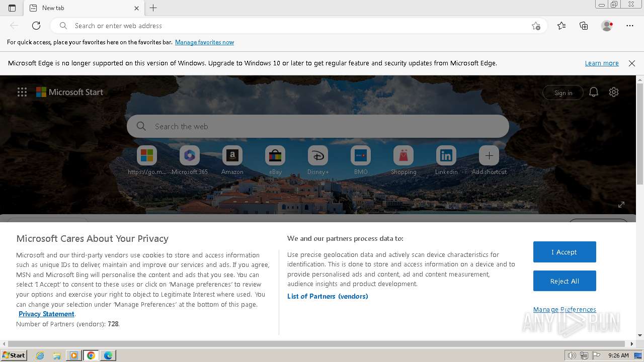The image size is (644, 362).
Task: Open the Favorites panel
Action: pyautogui.click(x=561, y=26)
